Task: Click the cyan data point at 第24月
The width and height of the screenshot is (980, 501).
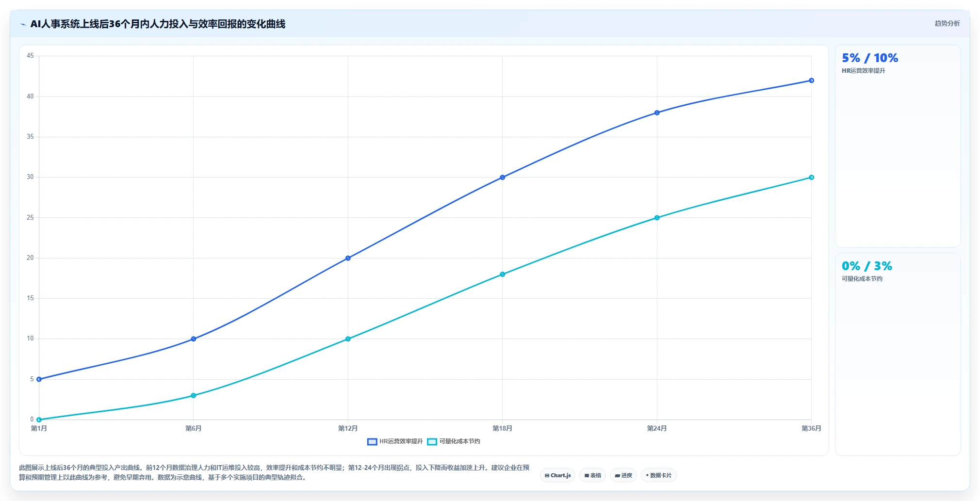Action: point(657,218)
